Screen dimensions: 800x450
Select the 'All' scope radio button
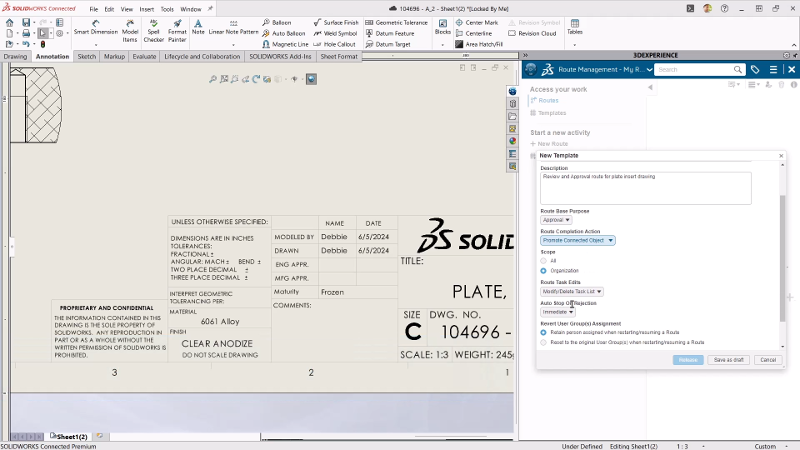tap(543, 260)
